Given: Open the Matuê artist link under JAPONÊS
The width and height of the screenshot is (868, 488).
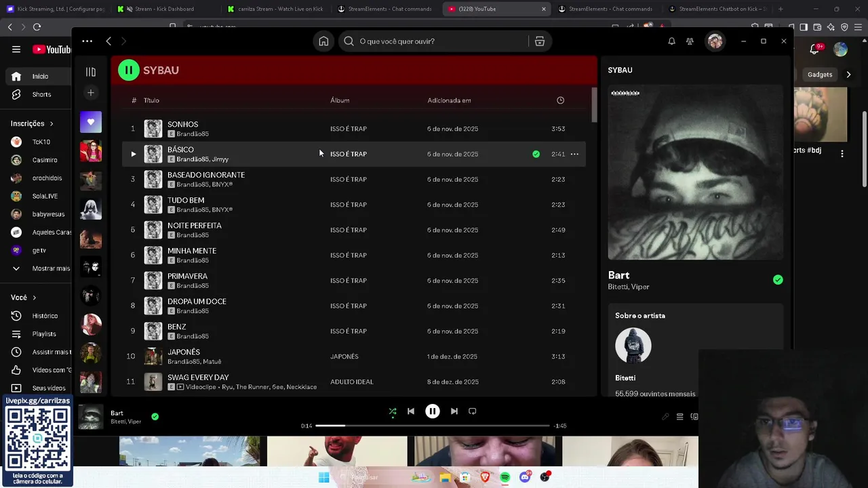Looking at the screenshot, I should [x=212, y=362].
